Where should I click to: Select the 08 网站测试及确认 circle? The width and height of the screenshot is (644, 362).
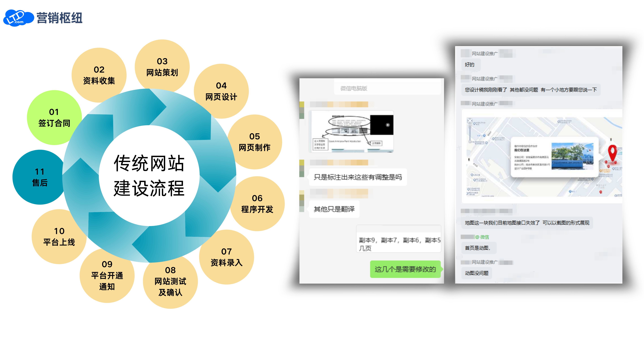[x=170, y=282]
